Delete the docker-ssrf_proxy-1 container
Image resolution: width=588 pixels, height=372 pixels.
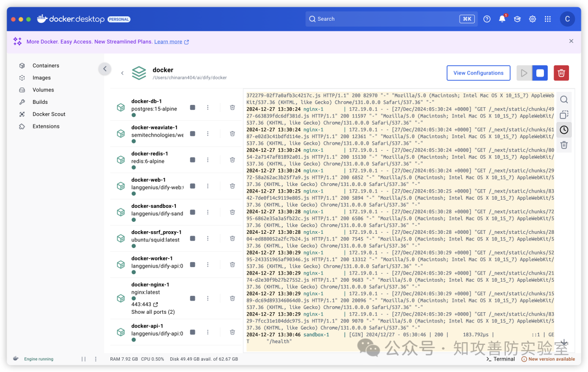(232, 239)
